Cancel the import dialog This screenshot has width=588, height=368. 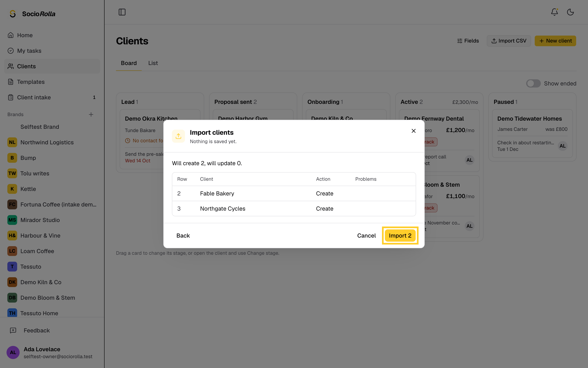366,235
